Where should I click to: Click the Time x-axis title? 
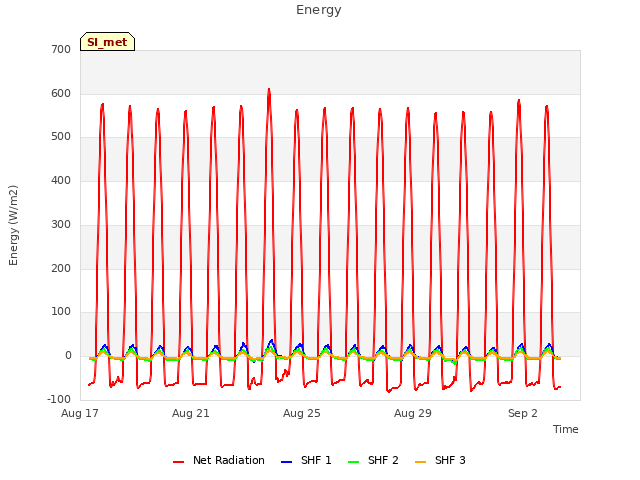[565, 429]
